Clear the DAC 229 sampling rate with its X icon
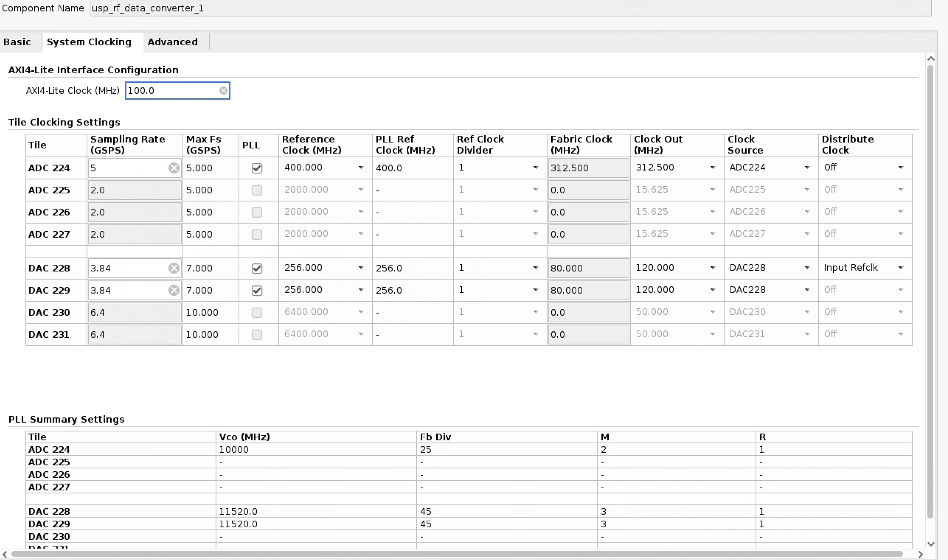The height and width of the screenshot is (560, 948). coord(174,291)
